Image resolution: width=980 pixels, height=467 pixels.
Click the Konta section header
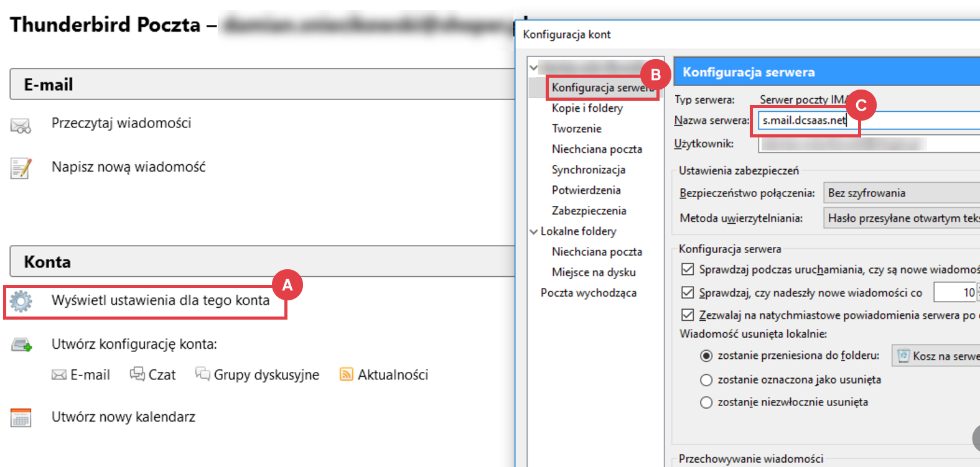point(263,261)
